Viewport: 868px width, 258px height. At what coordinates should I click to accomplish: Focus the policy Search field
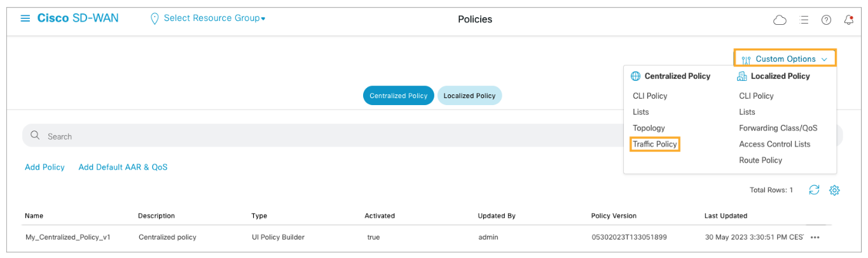[x=318, y=136]
